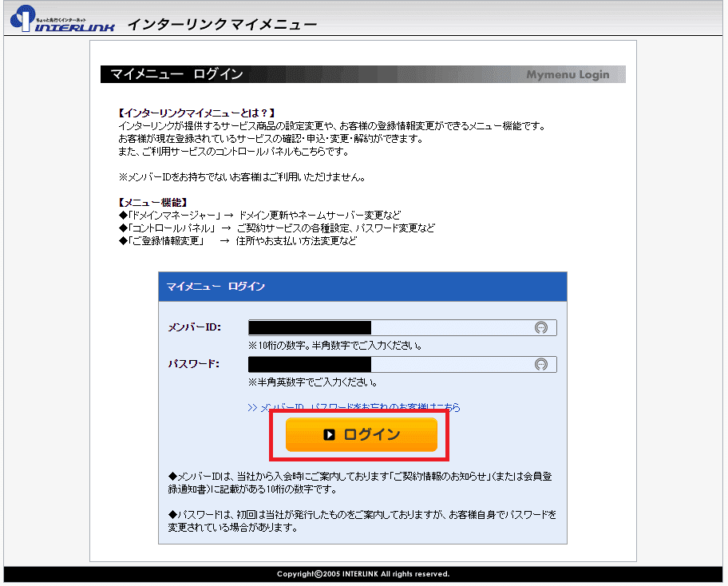
Task: Click the ※半角英数字でご入力ください hint text
Action: 312,382
